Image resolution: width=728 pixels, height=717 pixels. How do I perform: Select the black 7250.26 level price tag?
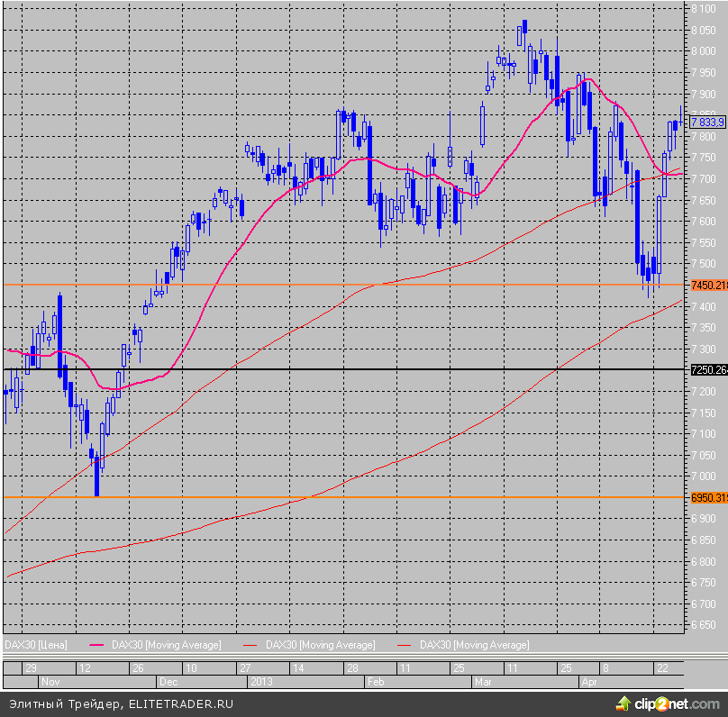[x=708, y=369]
